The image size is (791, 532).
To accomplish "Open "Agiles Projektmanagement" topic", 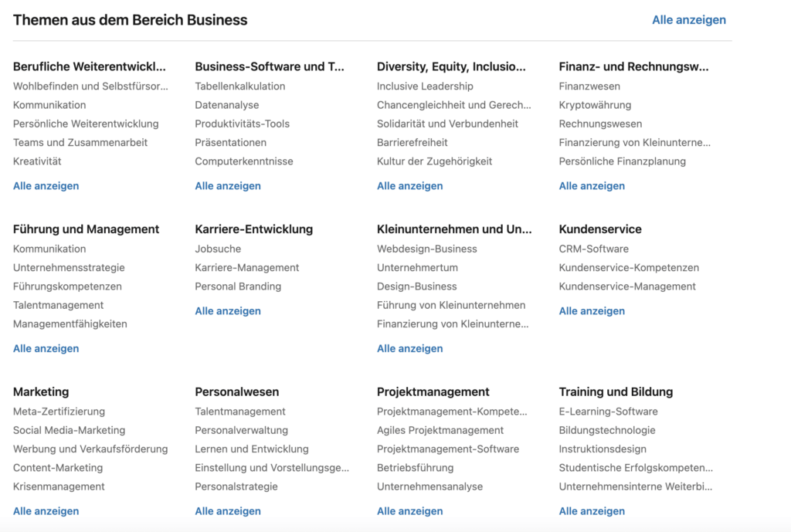I will click(440, 431).
